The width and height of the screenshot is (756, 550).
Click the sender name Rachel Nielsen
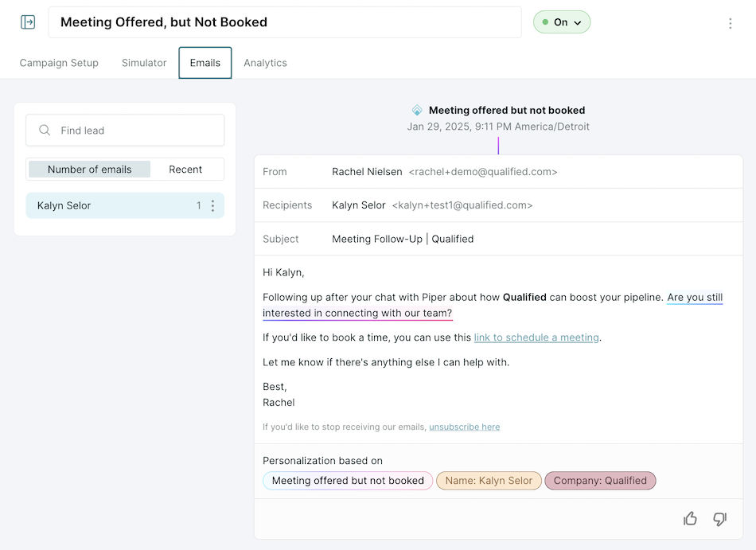367,172
